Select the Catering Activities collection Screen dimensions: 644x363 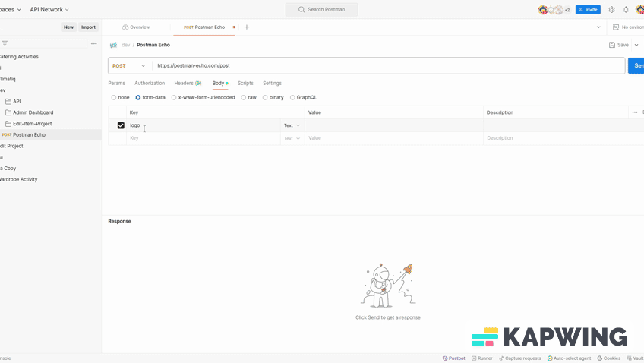pyautogui.click(x=19, y=57)
